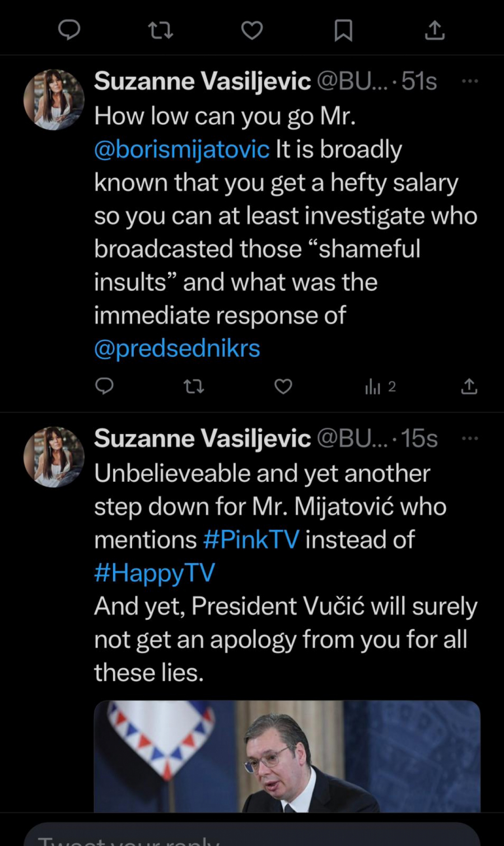Open the attached photo in the 15s tweet
The width and height of the screenshot is (504, 846).
point(287,755)
